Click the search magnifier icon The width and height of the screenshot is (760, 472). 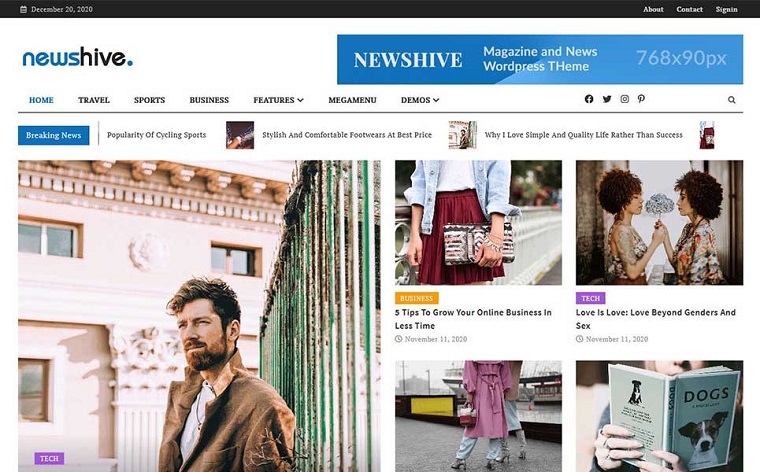point(732,100)
